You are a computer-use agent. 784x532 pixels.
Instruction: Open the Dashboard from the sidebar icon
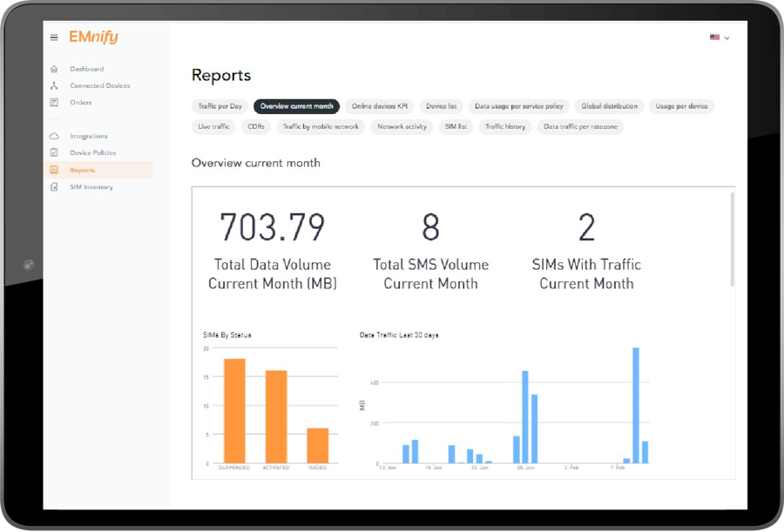pyautogui.click(x=56, y=68)
